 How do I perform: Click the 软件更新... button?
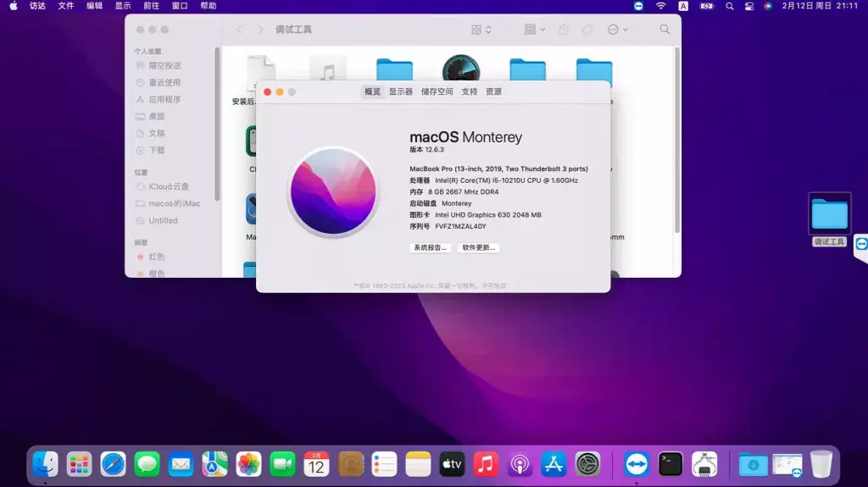pos(479,247)
